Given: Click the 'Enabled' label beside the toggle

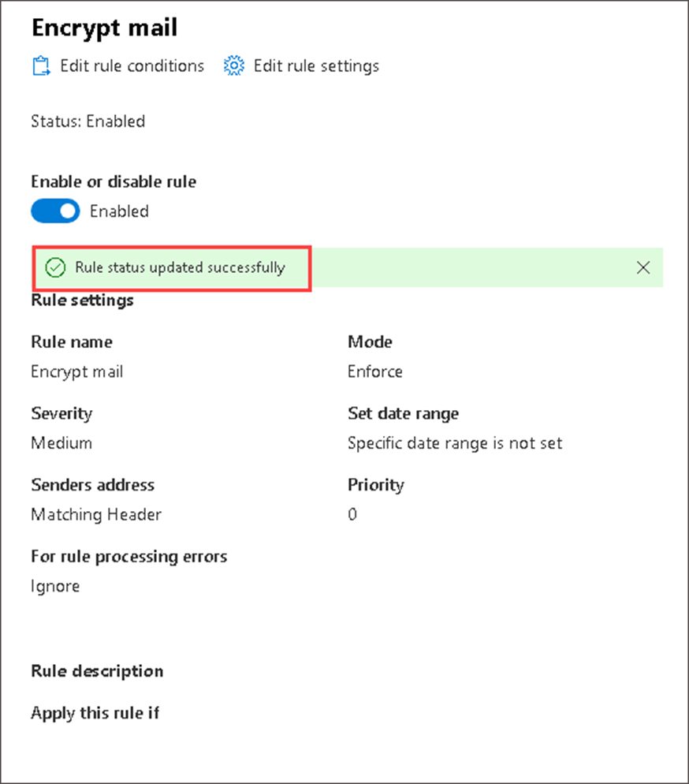Looking at the screenshot, I should point(119,211).
